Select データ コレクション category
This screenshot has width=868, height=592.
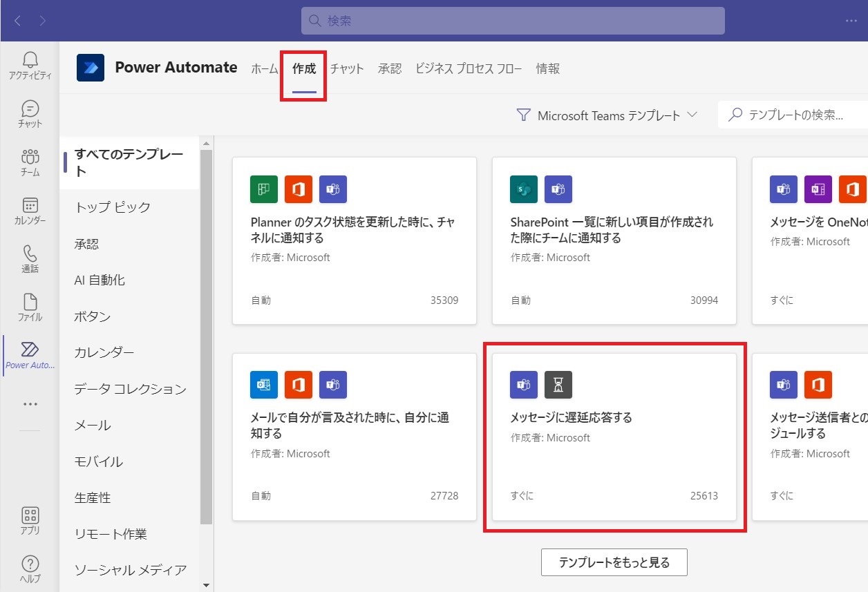[x=130, y=389]
